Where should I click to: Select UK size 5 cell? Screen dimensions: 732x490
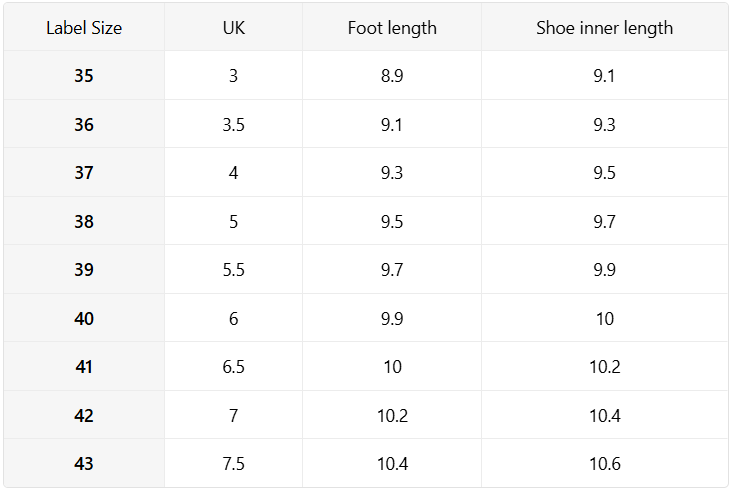pos(233,222)
